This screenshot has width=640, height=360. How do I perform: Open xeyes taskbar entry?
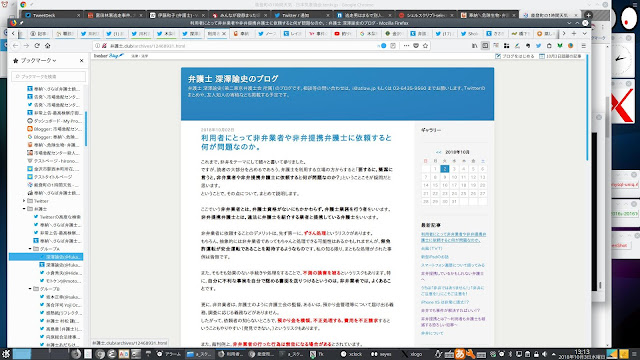pos(381,354)
